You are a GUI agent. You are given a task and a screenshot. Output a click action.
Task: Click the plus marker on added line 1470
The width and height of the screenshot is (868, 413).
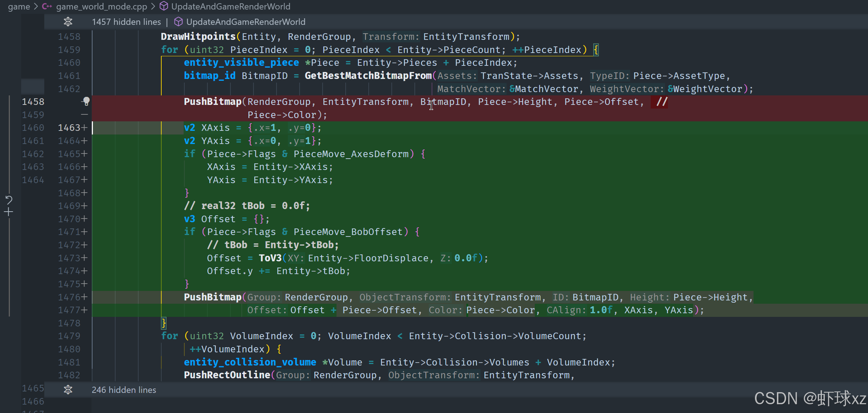click(x=84, y=219)
